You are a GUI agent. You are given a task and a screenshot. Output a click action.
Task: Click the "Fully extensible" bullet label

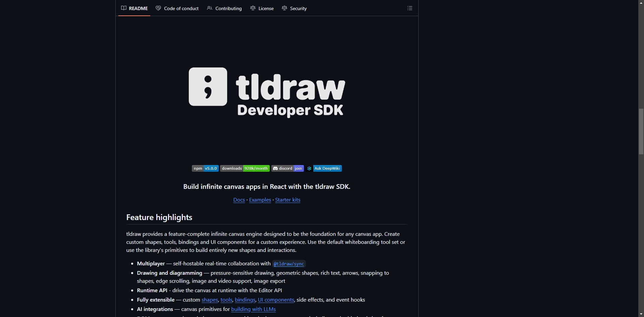pos(156,300)
